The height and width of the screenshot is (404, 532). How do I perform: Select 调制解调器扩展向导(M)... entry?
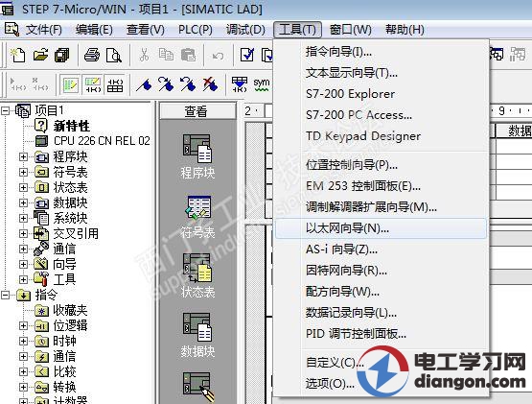point(381,207)
